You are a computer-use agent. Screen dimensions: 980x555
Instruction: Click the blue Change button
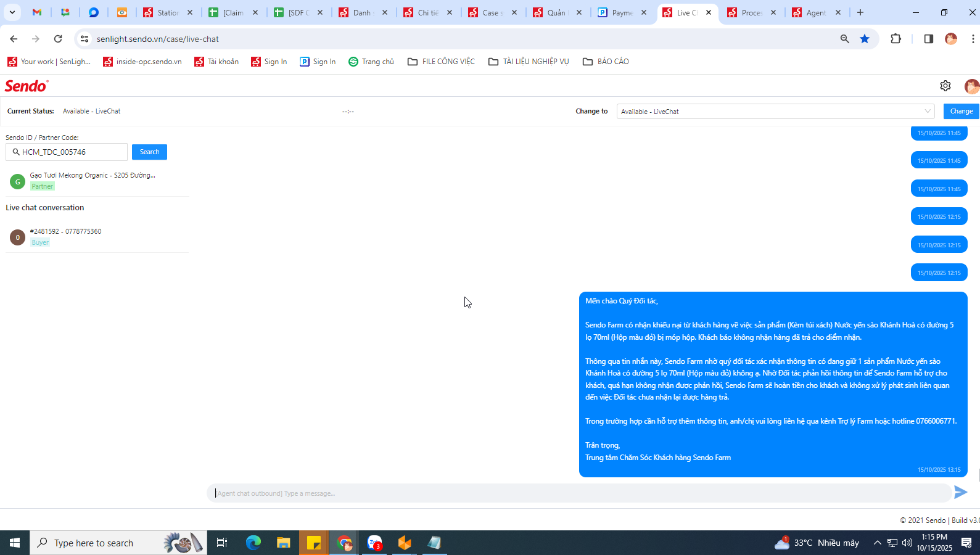(x=961, y=111)
